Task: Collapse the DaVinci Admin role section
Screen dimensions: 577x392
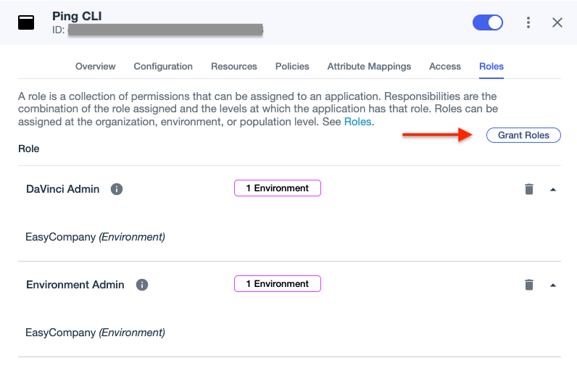Action: 553,189
